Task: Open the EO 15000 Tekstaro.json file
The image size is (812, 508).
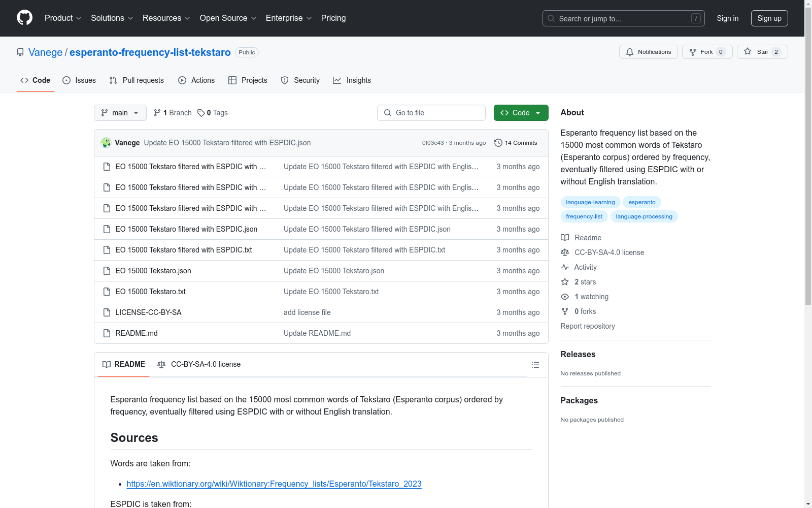Action: (x=153, y=271)
